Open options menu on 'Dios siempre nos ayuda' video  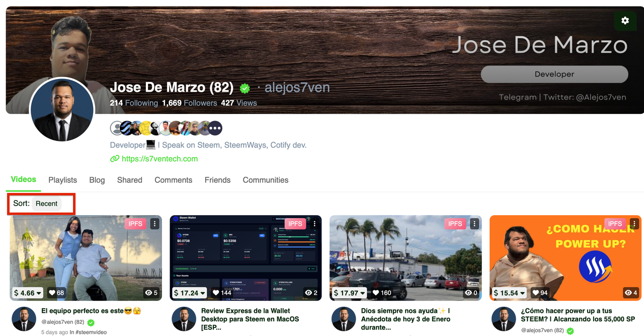pyautogui.click(x=474, y=224)
